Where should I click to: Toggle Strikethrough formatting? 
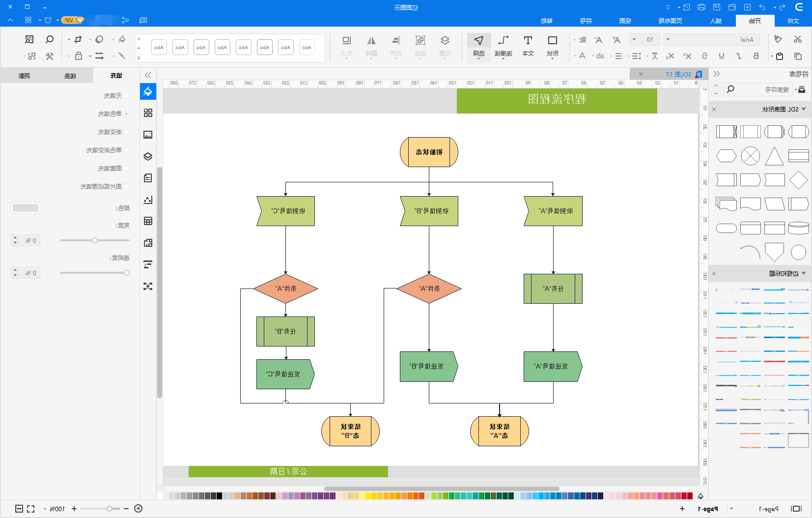pos(704,56)
